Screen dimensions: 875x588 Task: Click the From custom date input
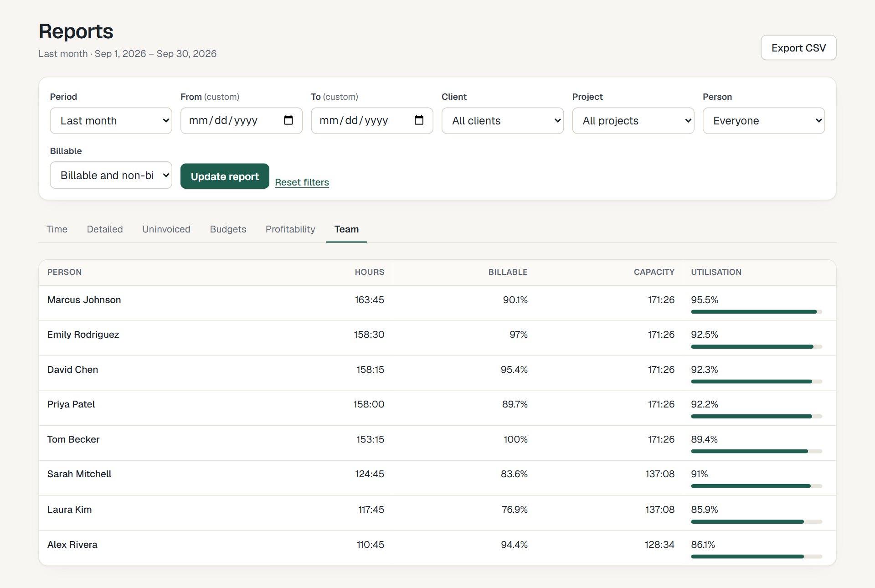242,121
